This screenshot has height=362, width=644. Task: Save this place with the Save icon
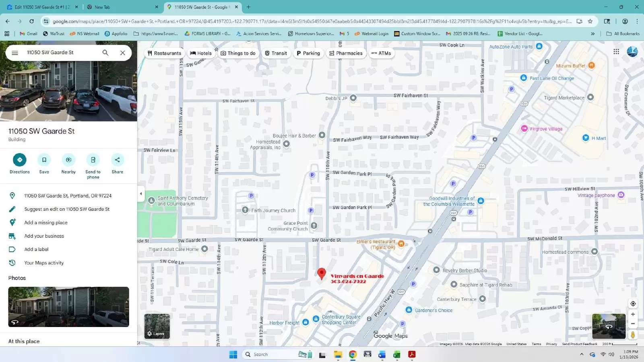click(44, 160)
